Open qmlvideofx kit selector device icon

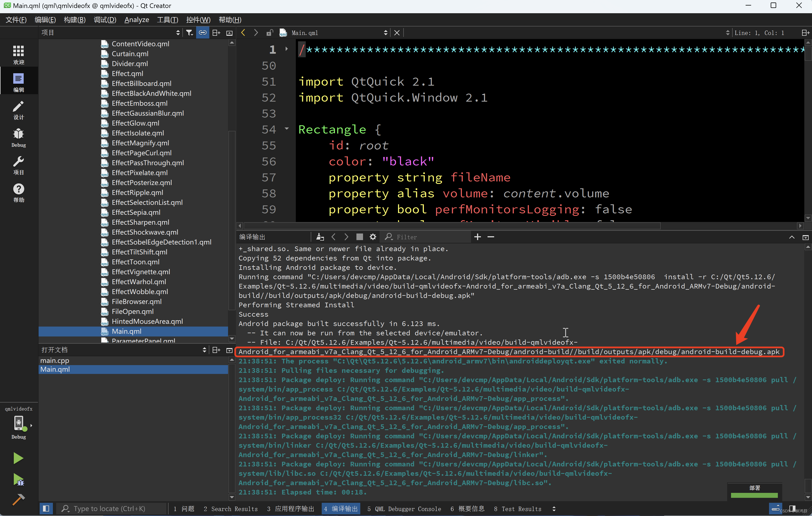point(19,423)
